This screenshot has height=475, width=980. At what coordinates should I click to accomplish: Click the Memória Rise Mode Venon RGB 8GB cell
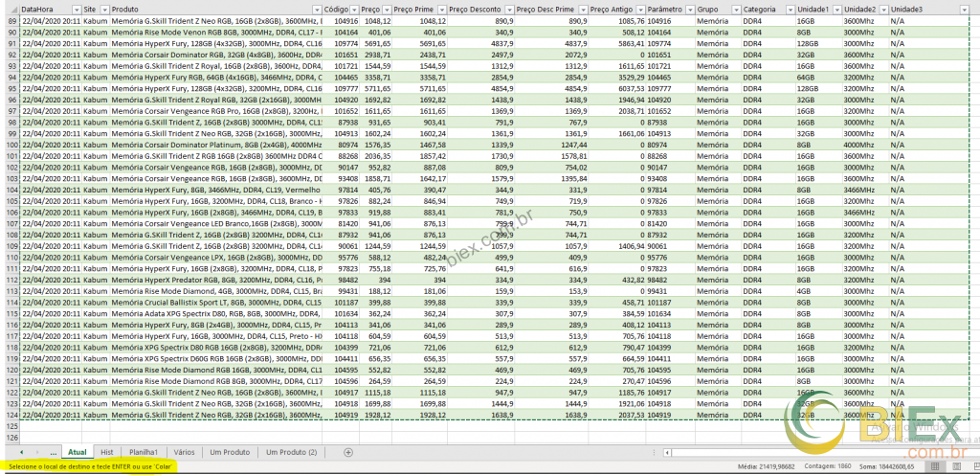point(216,32)
